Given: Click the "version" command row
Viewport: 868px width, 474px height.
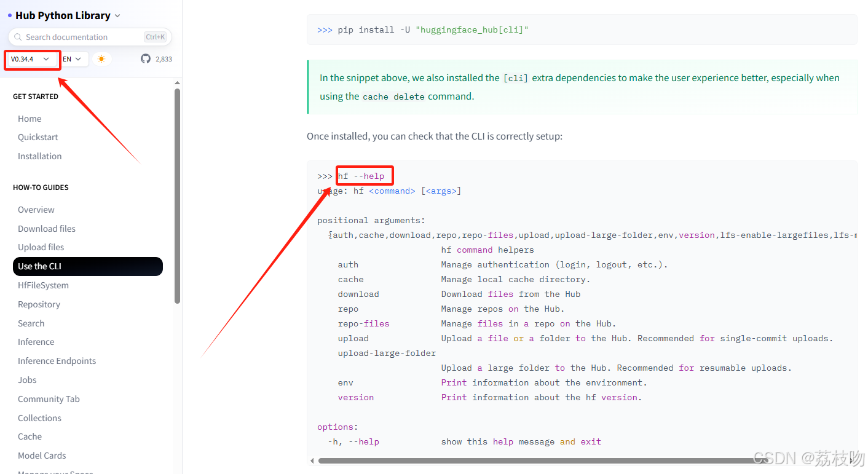Looking at the screenshot, I should (490, 397).
